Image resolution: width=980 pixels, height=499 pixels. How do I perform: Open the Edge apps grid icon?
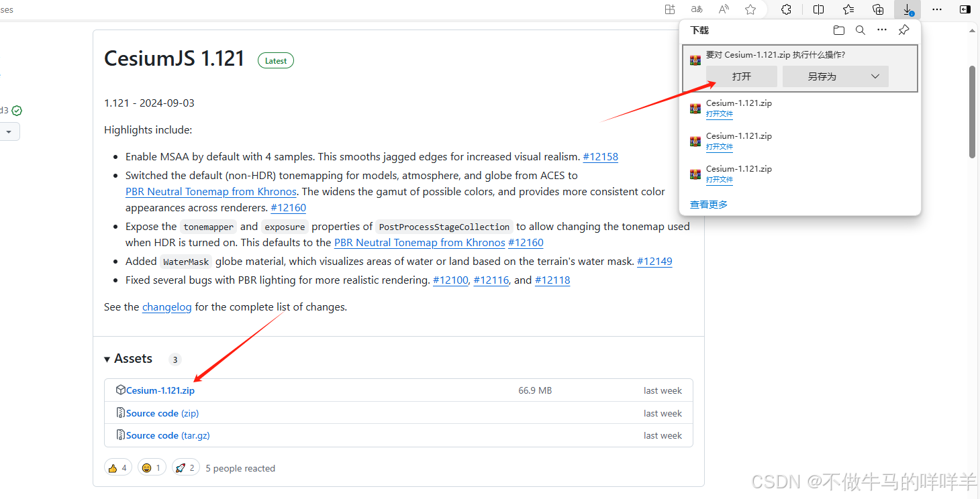(670, 9)
